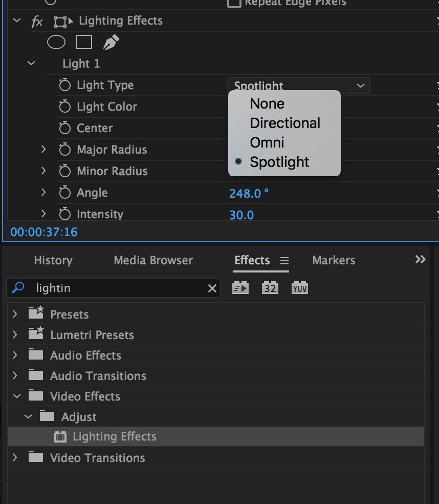This screenshot has width=439, height=504.
Task: Click the Angle value 248.0°
Action: [x=249, y=194]
